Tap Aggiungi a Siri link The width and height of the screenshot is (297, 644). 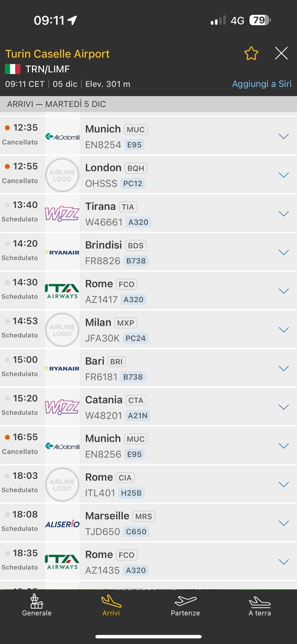pos(262,84)
